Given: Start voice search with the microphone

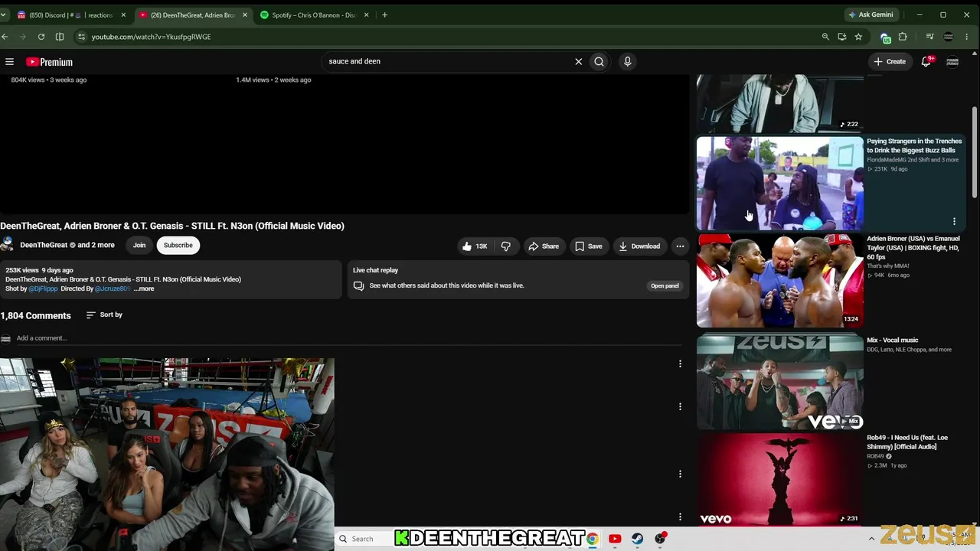Looking at the screenshot, I should tap(627, 61).
